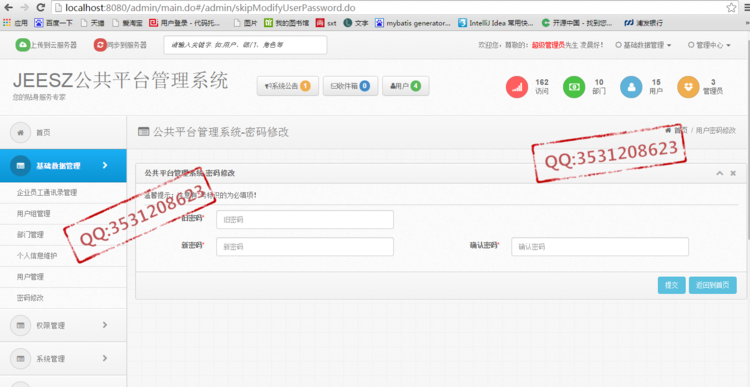The image size is (750, 387).
Task: Open the 应用 apps bookmark
Action: click(15, 22)
